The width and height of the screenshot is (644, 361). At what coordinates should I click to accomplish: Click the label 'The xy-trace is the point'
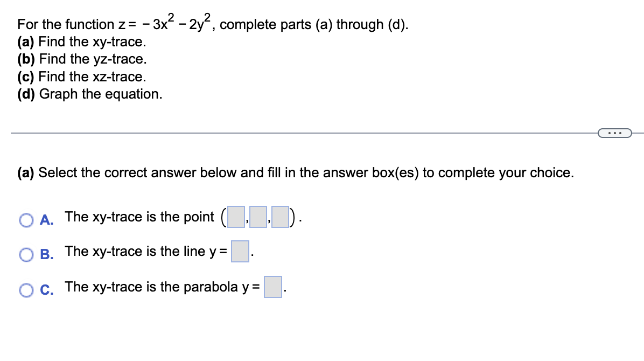139,217
